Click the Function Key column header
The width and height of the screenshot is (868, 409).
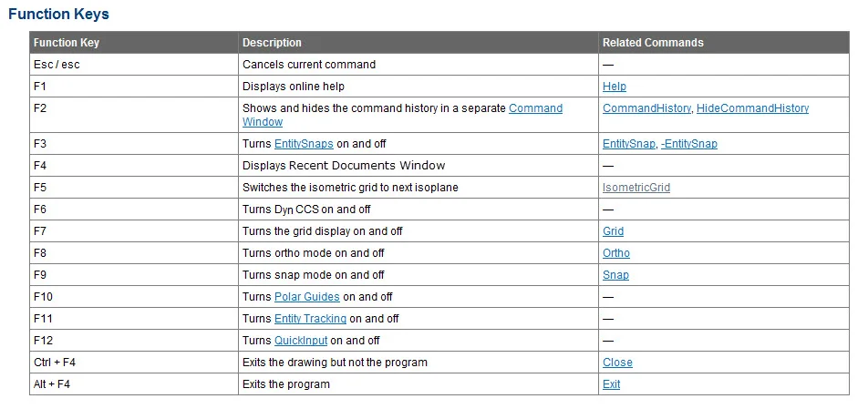tap(67, 43)
